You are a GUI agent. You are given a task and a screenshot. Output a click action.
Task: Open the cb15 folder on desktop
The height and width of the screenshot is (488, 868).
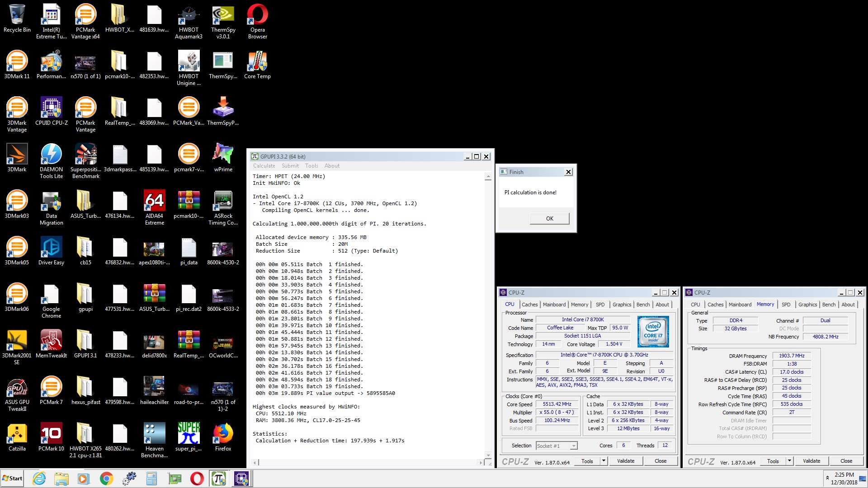tap(85, 251)
